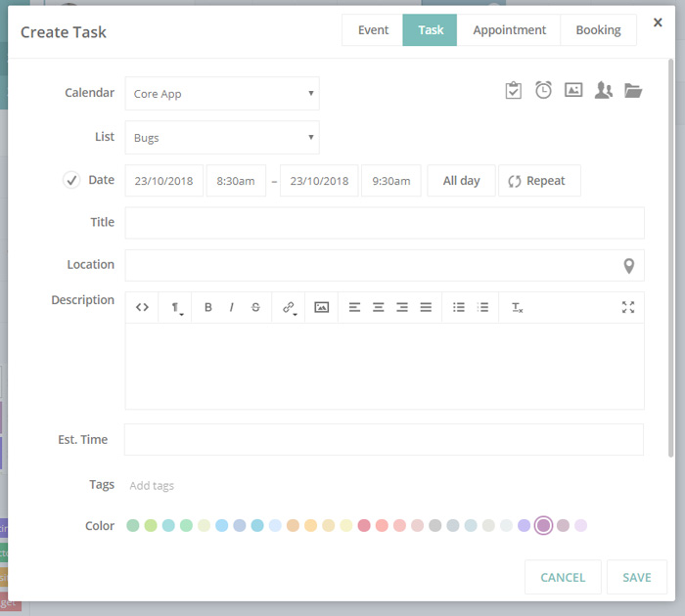Apply italic formatting in the description
The width and height of the screenshot is (685, 616).
(x=232, y=307)
